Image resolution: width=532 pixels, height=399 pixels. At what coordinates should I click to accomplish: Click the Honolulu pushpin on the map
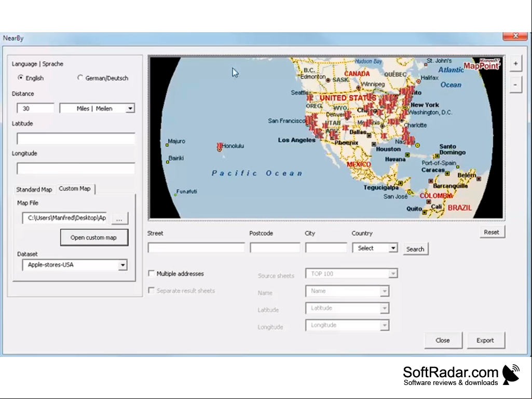tap(220, 146)
